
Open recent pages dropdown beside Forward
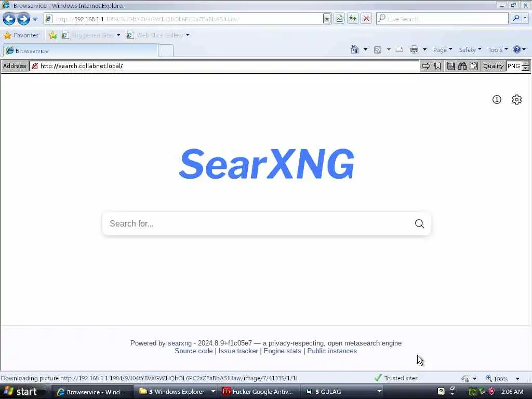click(x=35, y=19)
